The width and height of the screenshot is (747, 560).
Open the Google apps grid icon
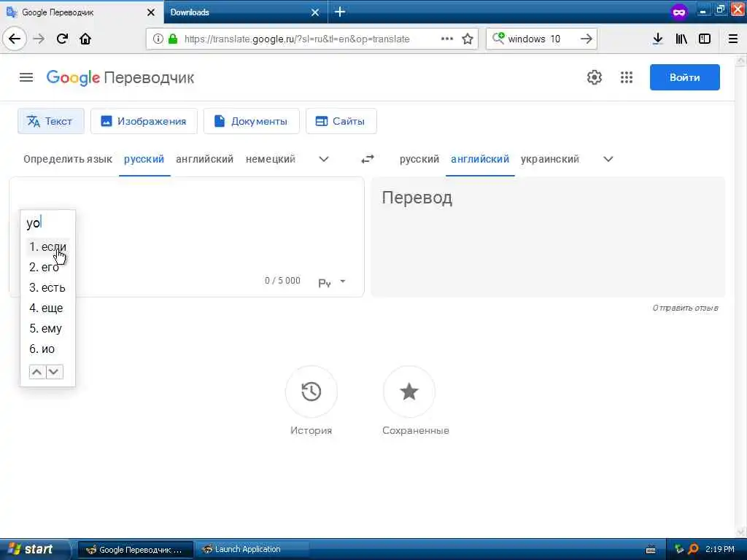pyautogui.click(x=627, y=77)
